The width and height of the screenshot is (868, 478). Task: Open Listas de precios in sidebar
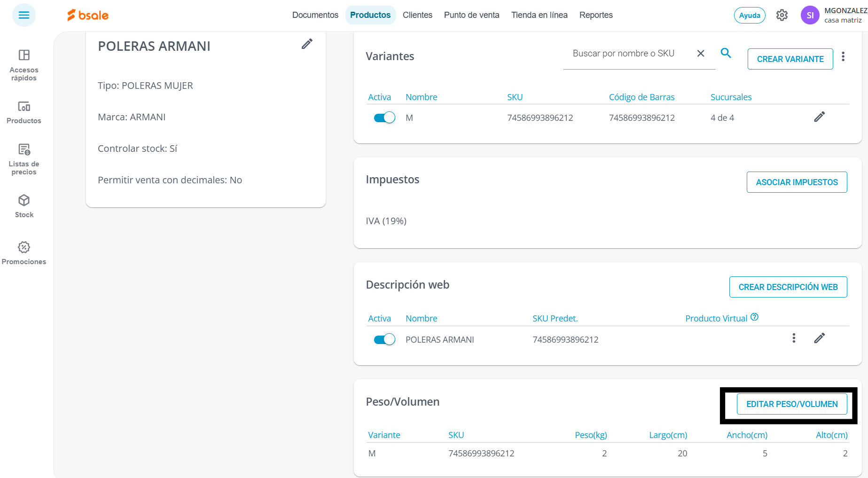tap(24, 159)
